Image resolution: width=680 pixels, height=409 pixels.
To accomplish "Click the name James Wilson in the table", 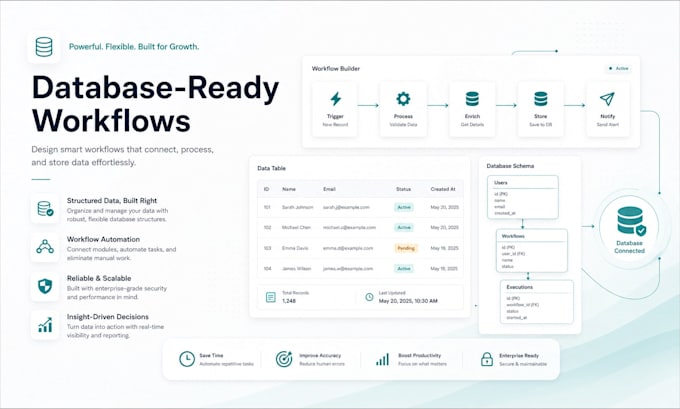I will 296,268.
